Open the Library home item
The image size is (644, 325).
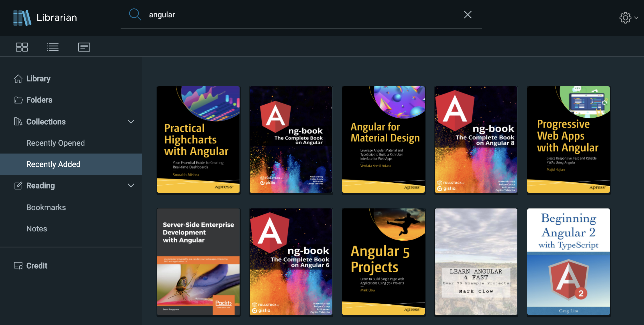point(38,79)
